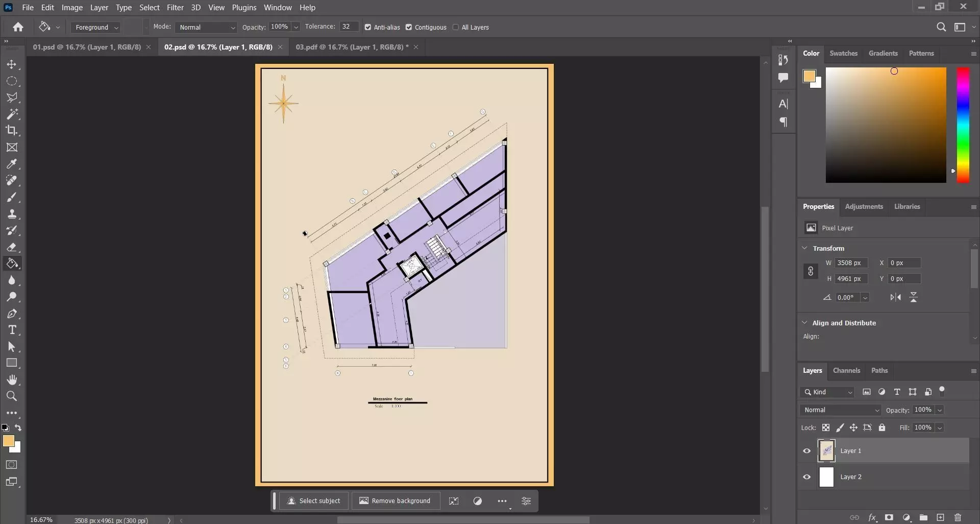Image resolution: width=980 pixels, height=524 pixels.
Task: Select the Magic Wand tool
Action: pyautogui.click(x=12, y=114)
